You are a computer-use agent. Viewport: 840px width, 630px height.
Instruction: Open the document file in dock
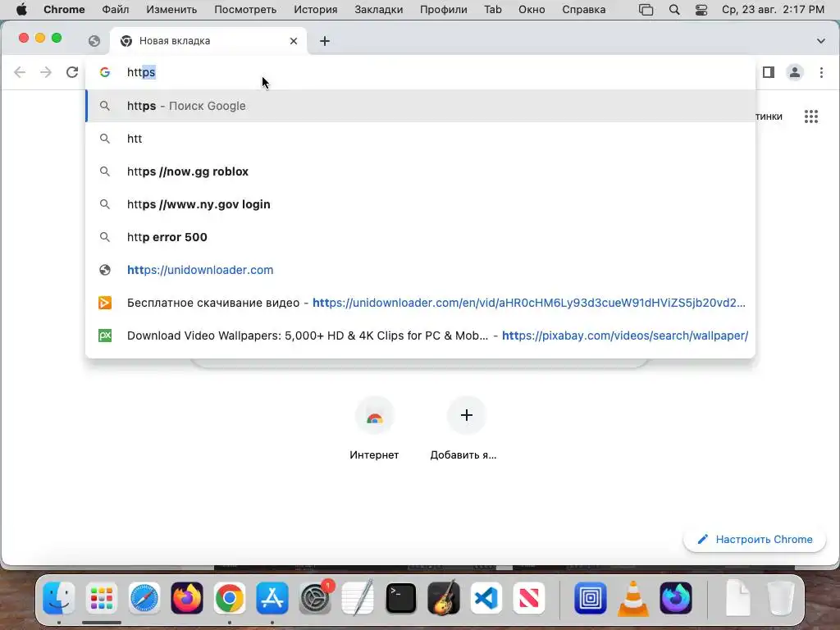coord(738,598)
